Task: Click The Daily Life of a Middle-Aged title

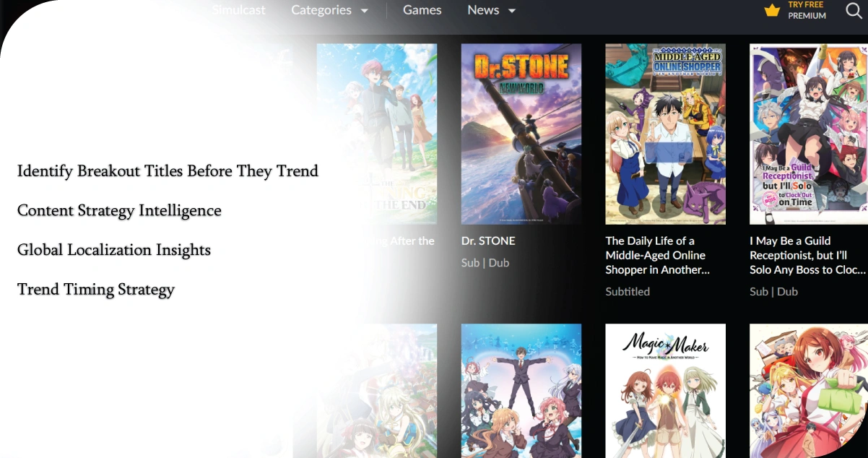Action: point(656,255)
